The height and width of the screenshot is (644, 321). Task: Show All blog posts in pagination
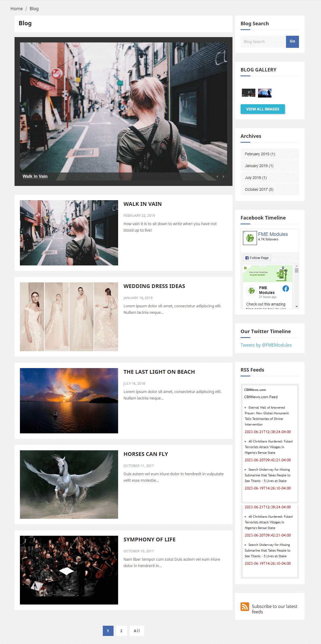point(137,631)
